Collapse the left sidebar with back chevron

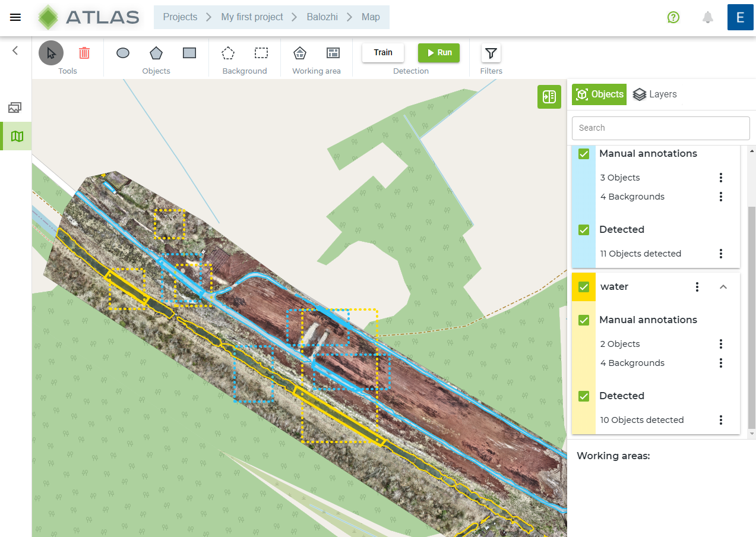click(15, 50)
